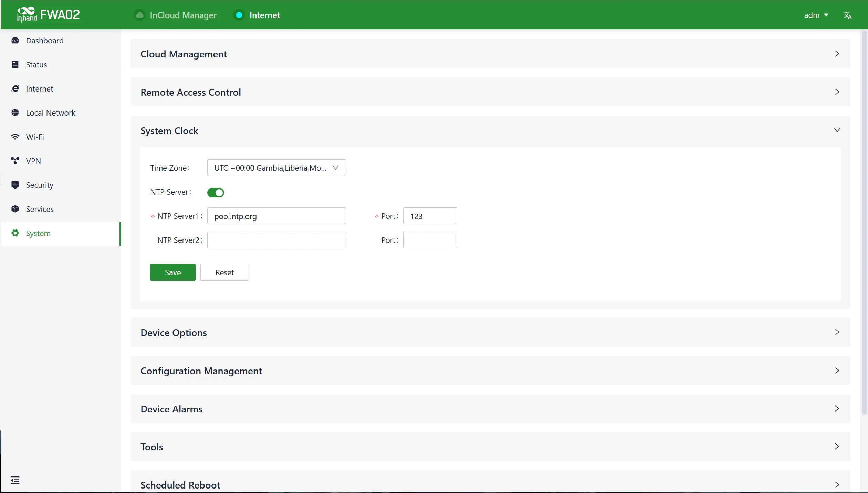Save the System Clock settings
Screen dimensions: 868x493
[173, 272]
